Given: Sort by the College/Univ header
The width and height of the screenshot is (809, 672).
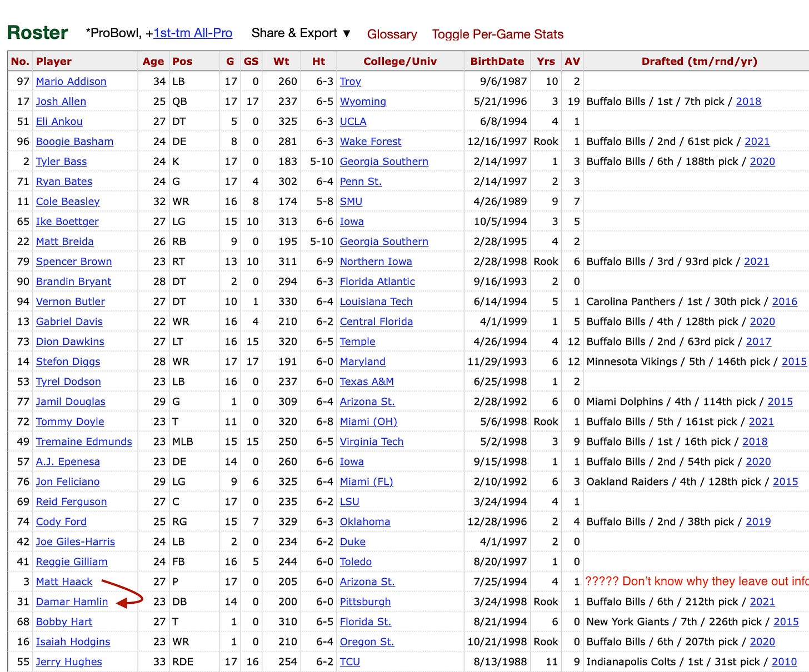Looking at the screenshot, I should pos(400,61).
